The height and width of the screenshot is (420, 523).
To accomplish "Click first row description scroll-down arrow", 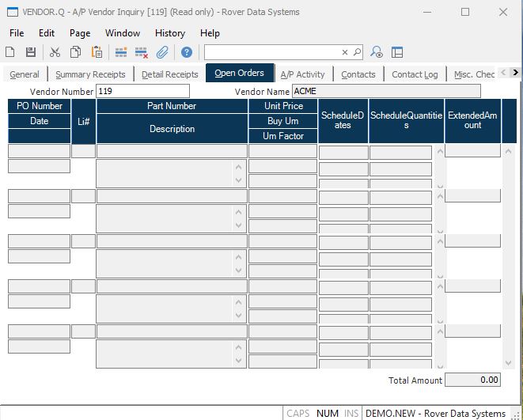I will pyautogui.click(x=240, y=181).
